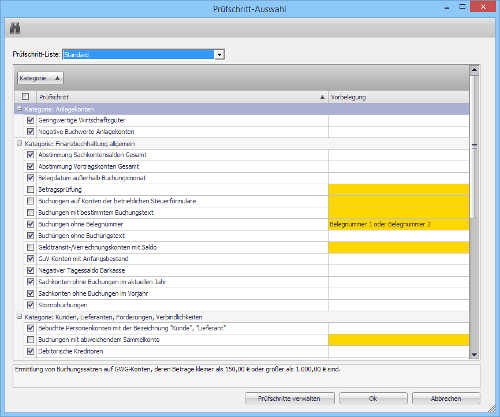
Task: Uncheck Bebuchte Personenkonten mit der Bezeichnung Kunde
Action: (x=30, y=328)
